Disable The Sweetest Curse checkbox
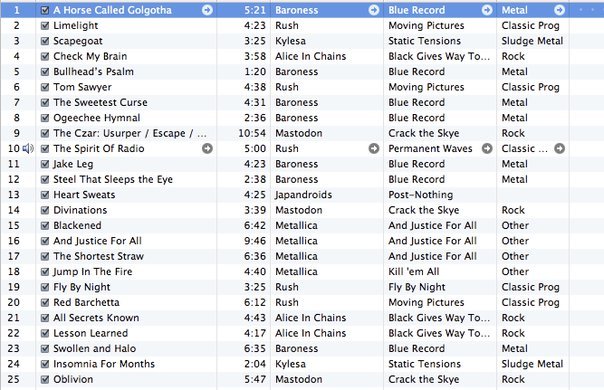This screenshot has height=390, width=604. [x=45, y=103]
